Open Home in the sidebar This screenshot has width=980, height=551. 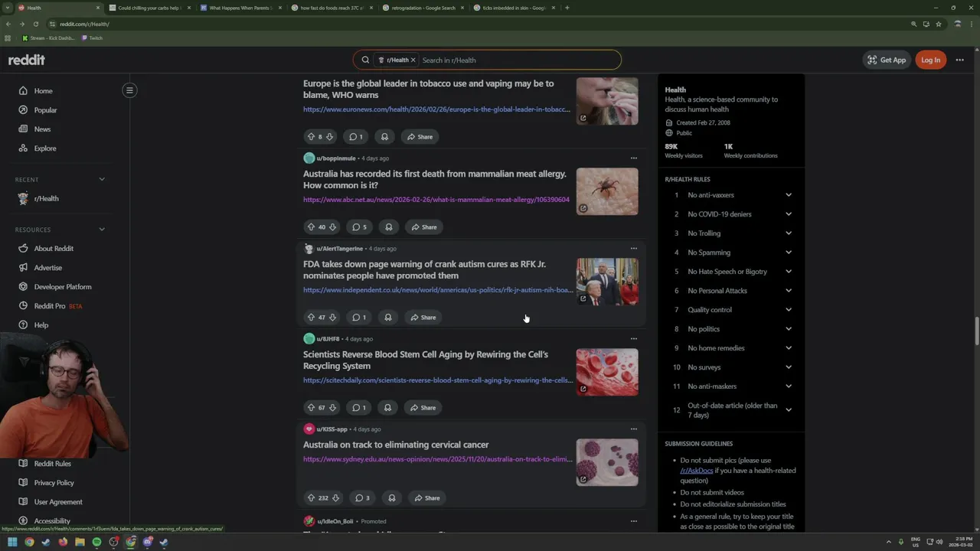pyautogui.click(x=43, y=91)
